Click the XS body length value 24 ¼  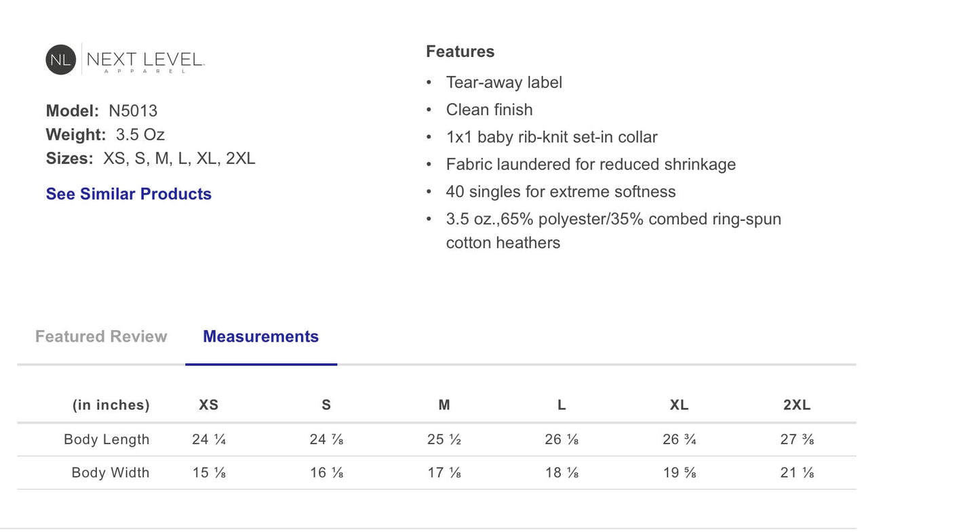click(209, 440)
